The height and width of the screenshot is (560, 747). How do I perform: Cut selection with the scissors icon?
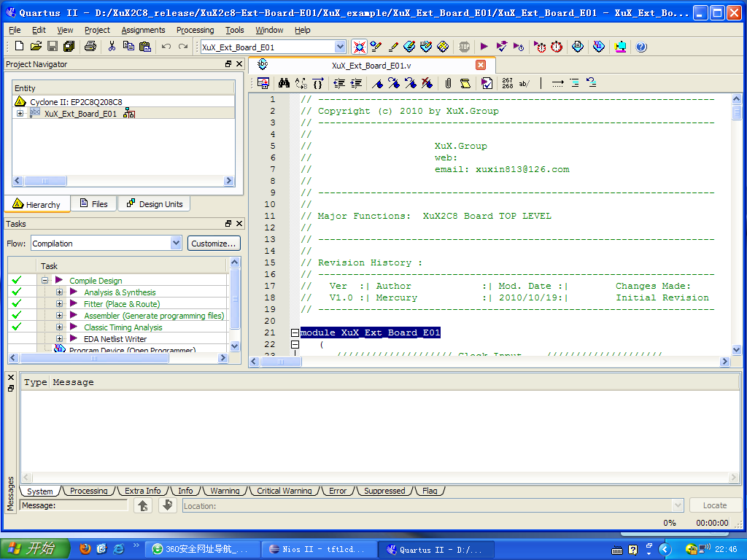click(112, 46)
